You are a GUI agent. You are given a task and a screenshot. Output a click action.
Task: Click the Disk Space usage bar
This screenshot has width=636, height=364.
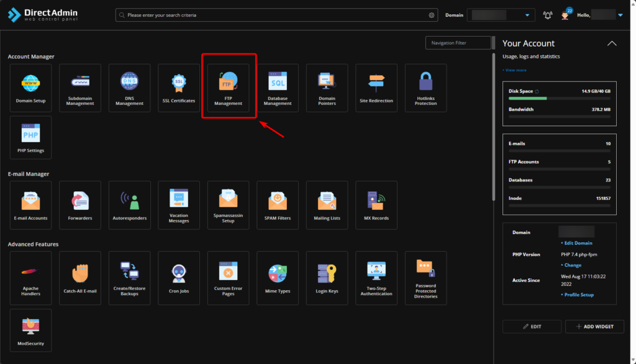point(559,98)
